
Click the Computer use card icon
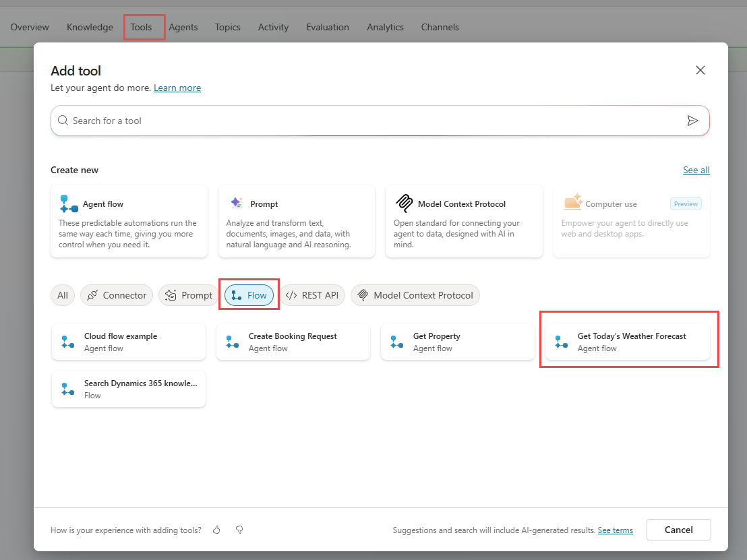[x=573, y=202]
